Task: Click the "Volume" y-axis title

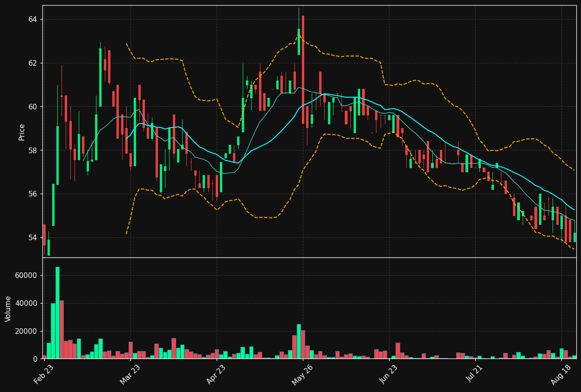Action: coord(8,309)
